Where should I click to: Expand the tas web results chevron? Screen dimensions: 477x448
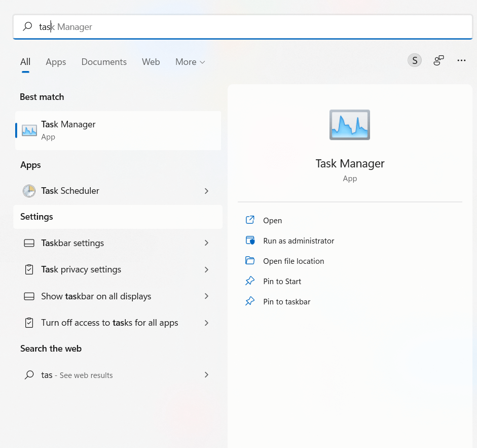(x=206, y=374)
